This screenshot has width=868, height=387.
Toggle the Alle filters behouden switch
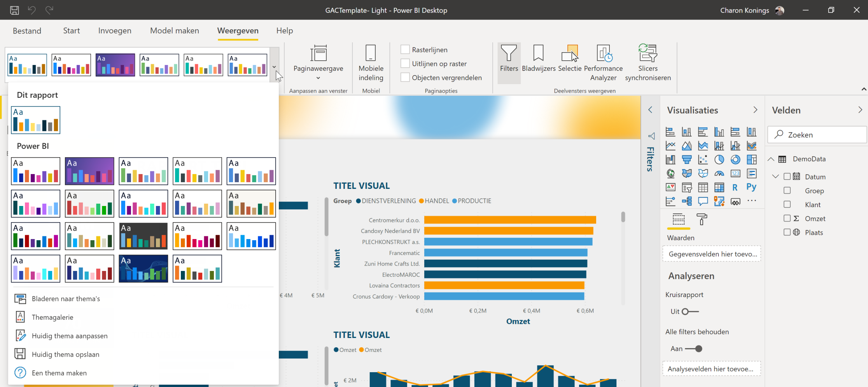point(693,349)
